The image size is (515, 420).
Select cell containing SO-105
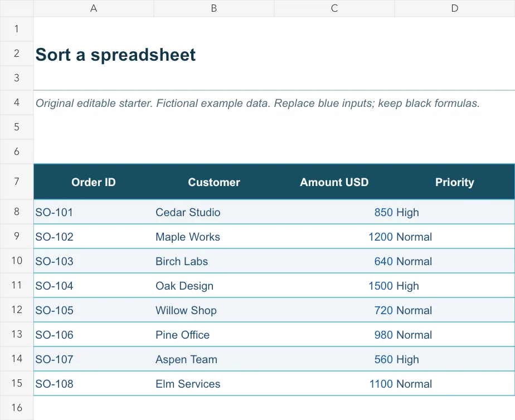94,310
